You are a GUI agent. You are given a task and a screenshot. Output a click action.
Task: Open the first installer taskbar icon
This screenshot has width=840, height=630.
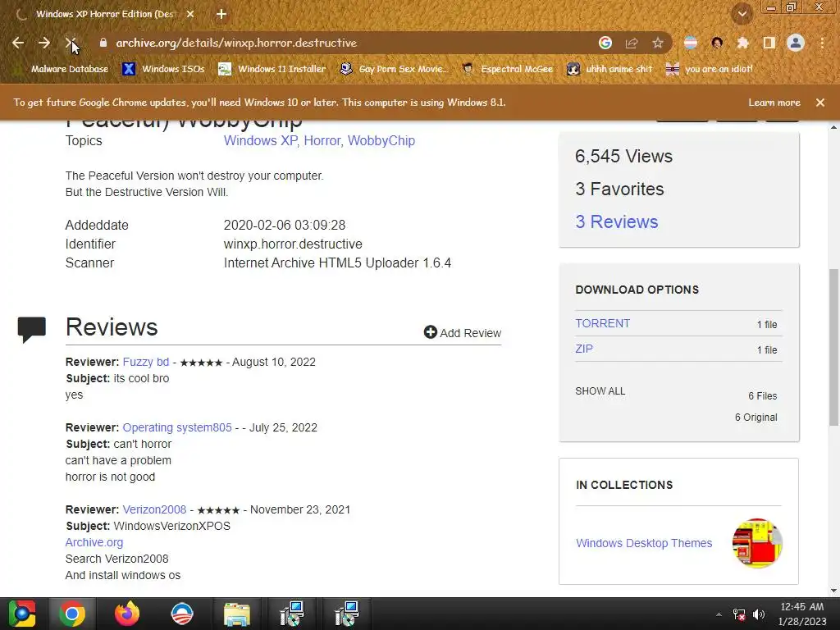coord(291,614)
